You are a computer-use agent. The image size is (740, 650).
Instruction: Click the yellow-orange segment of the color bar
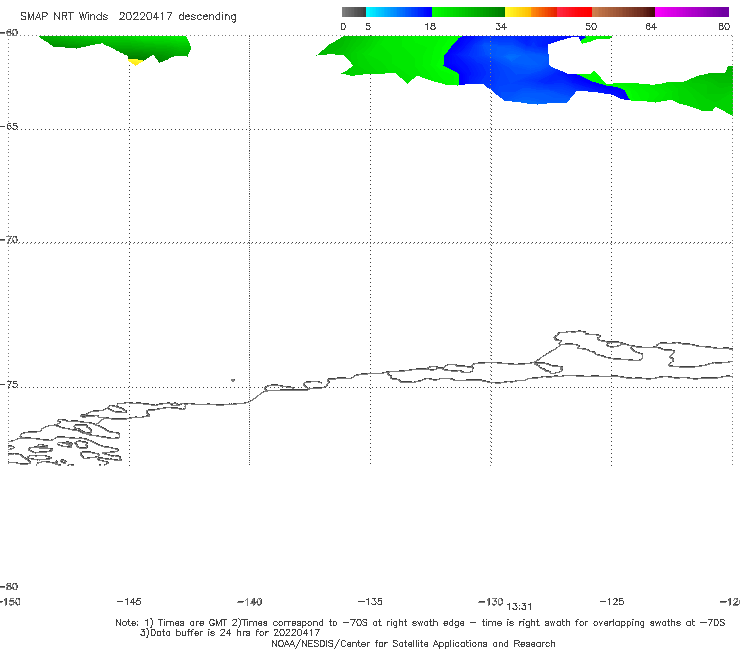tap(530, 12)
